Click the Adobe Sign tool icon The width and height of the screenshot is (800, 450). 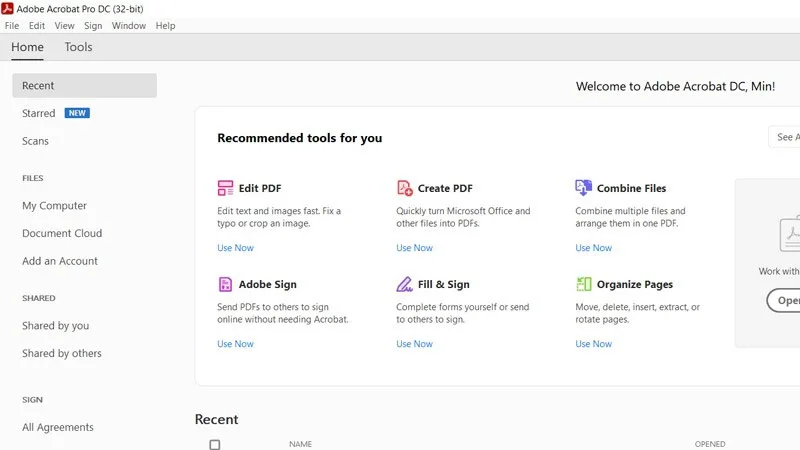pyautogui.click(x=225, y=284)
